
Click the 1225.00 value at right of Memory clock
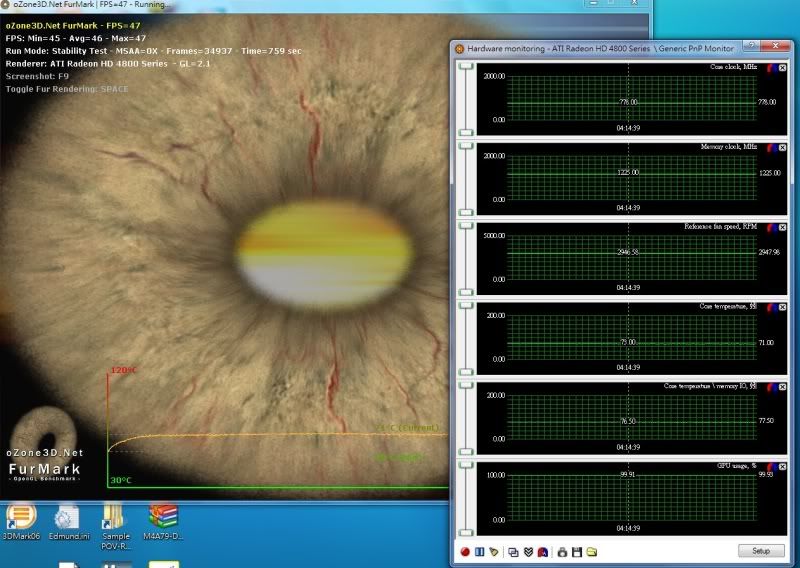(769, 173)
